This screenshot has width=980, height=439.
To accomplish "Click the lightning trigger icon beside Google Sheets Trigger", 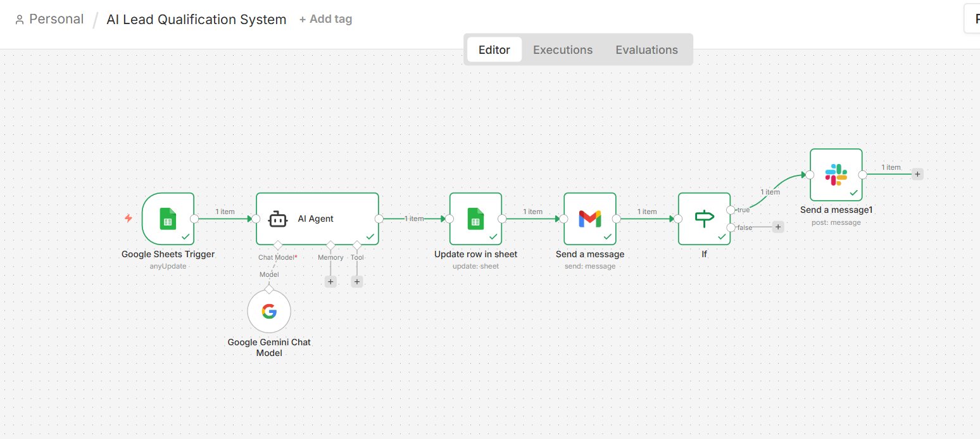I will click(x=129, y=219).
